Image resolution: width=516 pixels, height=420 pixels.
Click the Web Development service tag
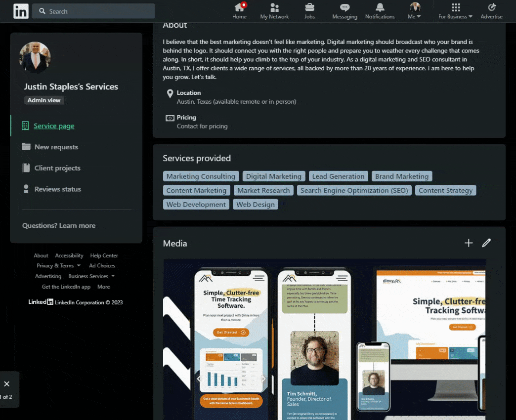pos(196,205)
